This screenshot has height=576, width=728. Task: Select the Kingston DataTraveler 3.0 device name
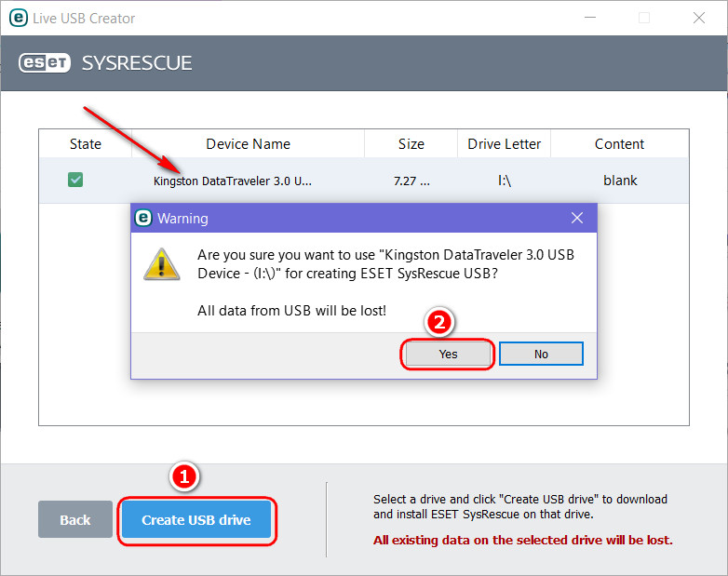[x=233, y=181]
